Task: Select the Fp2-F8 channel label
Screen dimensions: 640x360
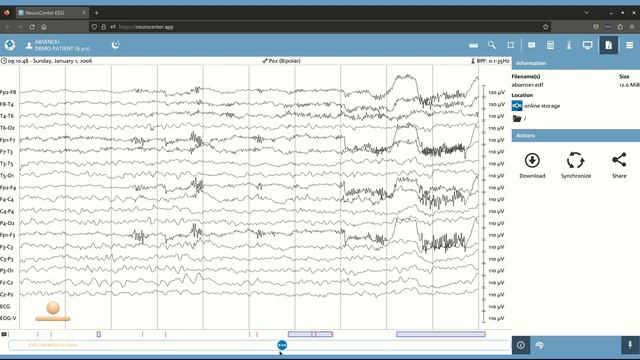Action: (8, 92)
